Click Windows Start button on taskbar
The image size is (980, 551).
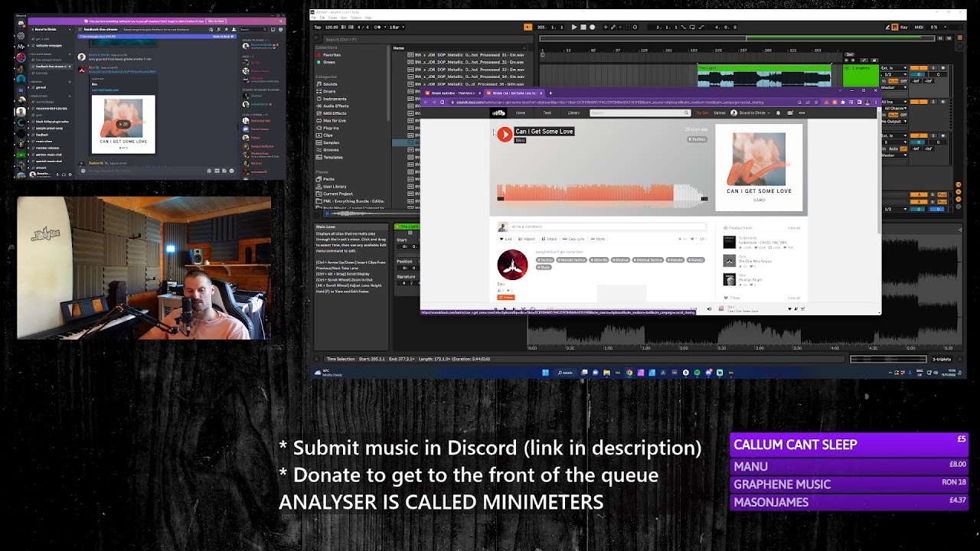click(x=545, y=373)
